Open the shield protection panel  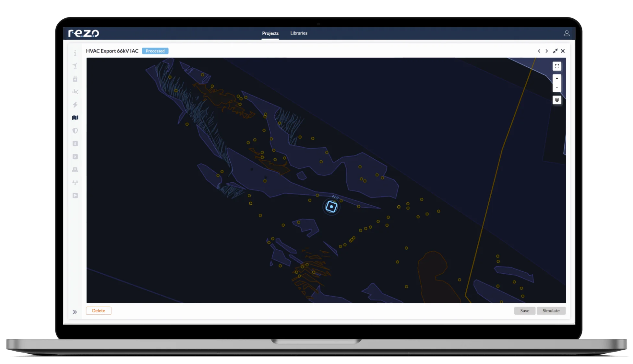tap(75, 131)
